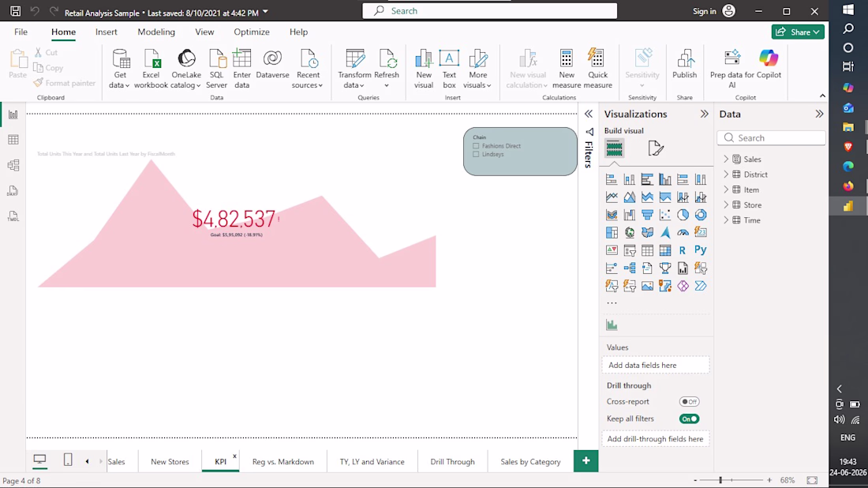
Task: Open the Refresh dropdown arrow
Action: [x=387, y=85]
